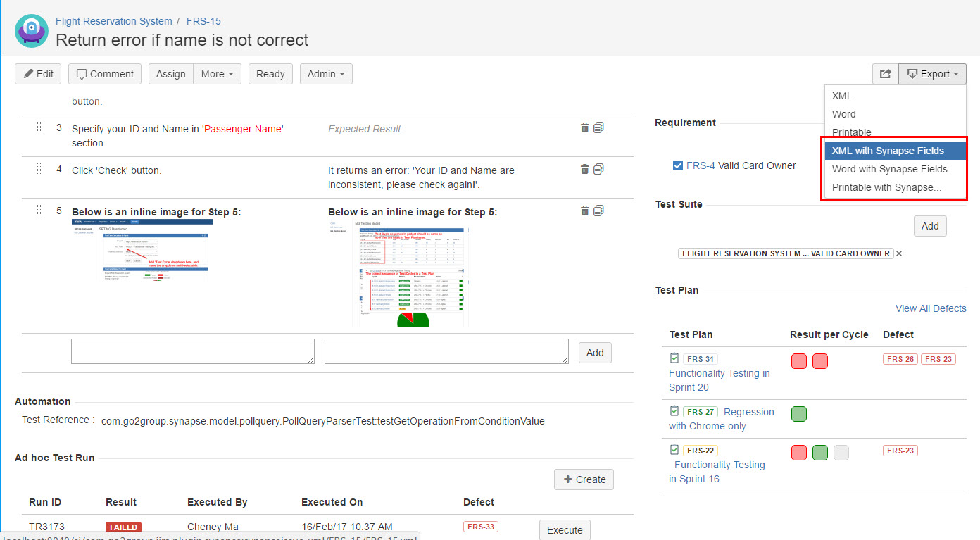This screenshot has height=540, width=980.
Task: Open the FRS-4 requirement link
Action: tap(701, 165)
